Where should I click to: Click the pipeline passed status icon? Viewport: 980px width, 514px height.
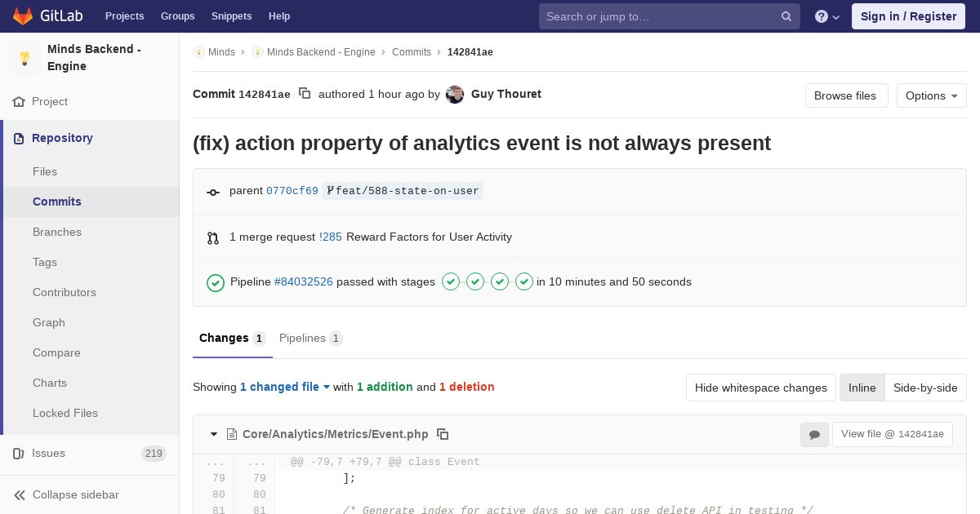pos(216,282)
